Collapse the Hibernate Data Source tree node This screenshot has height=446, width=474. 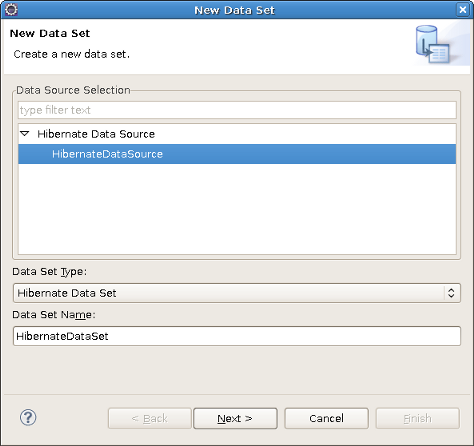pyautogui.click(x=25, y=134)
